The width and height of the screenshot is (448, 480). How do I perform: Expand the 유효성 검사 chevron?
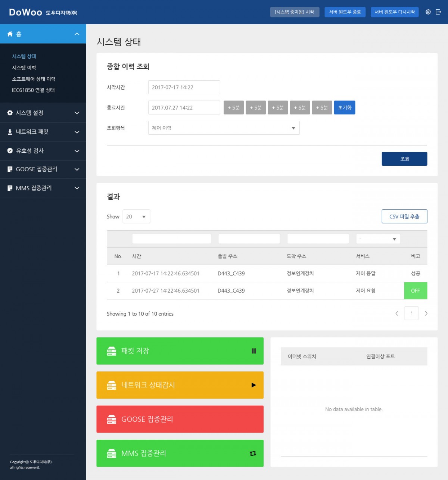click(77, 151)
